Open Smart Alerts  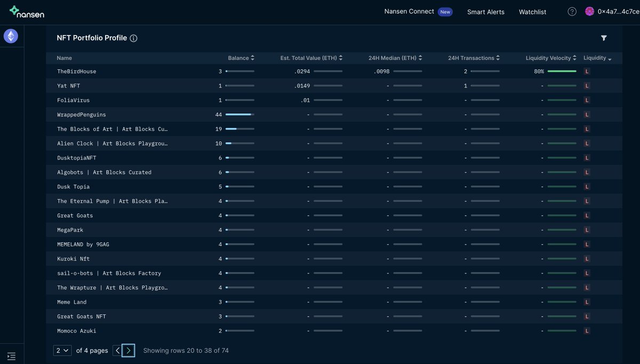pyautogui.click(x=486, y=12)
